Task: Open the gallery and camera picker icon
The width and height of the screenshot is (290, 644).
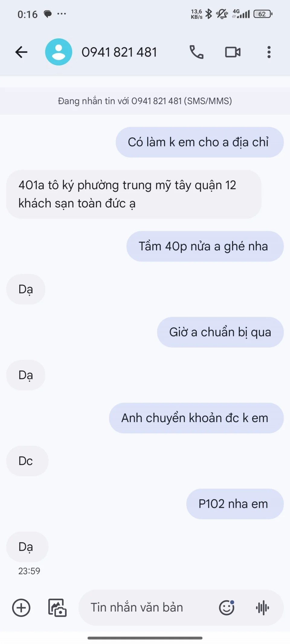Action: coord(57,608)
